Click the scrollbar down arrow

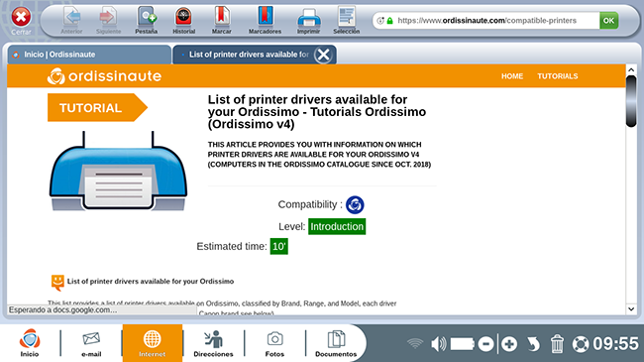pos(631,308)
